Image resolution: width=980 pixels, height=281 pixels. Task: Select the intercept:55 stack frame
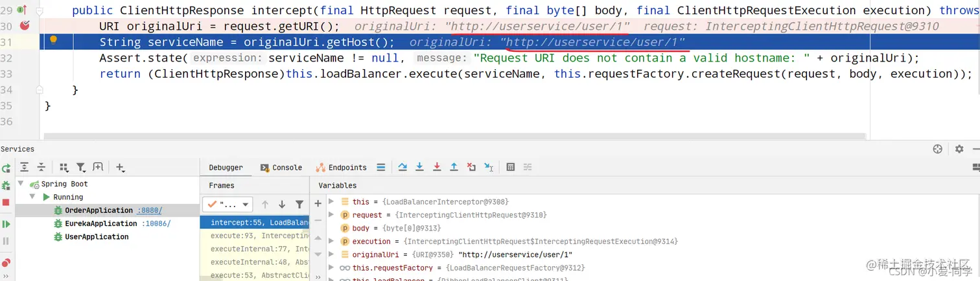coord(255,223)
